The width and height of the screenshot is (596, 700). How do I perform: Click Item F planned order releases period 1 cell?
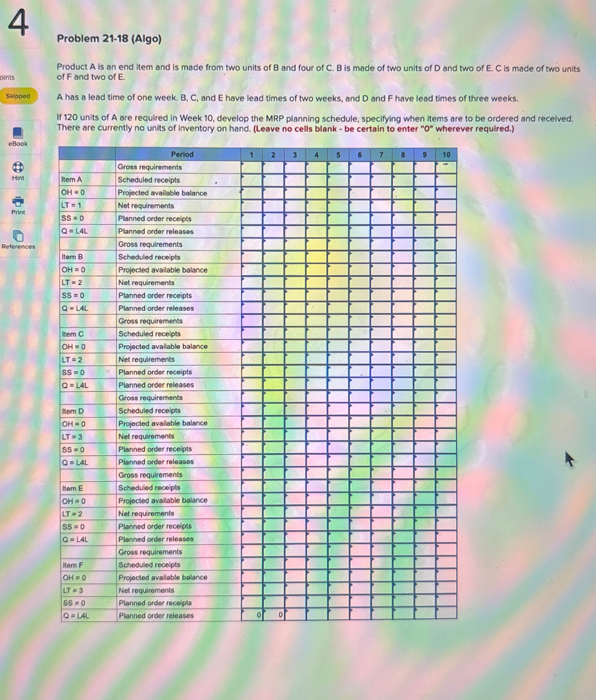(x=252, y=615)
